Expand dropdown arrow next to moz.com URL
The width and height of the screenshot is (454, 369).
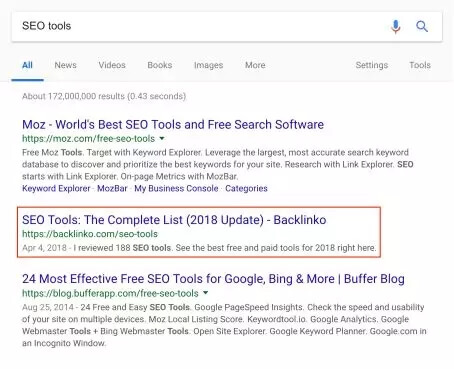point(162,138)
